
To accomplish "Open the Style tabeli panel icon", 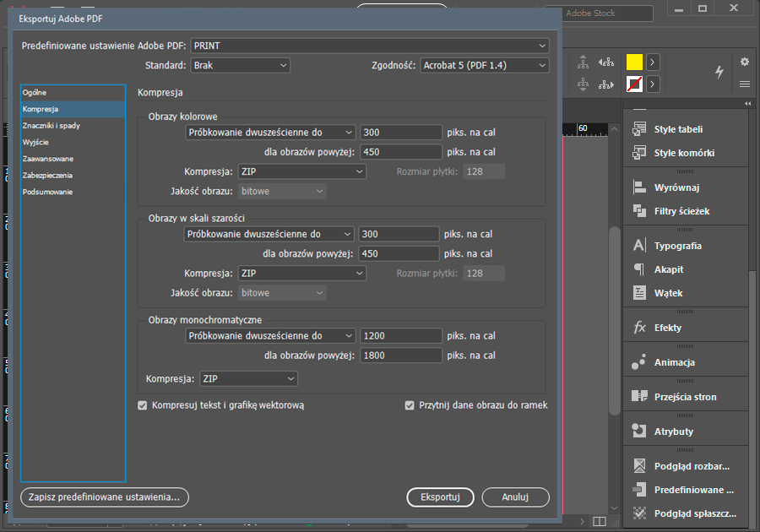I will [x=639, y=129].
